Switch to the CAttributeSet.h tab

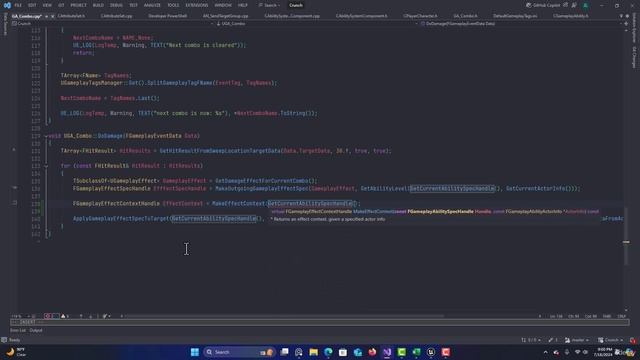point(71,16)
